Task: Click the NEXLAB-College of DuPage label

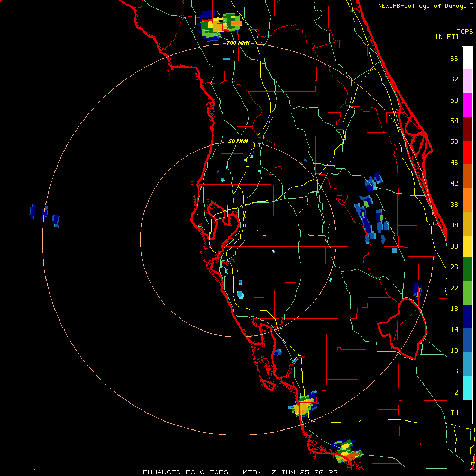Action: coord(426,6)
